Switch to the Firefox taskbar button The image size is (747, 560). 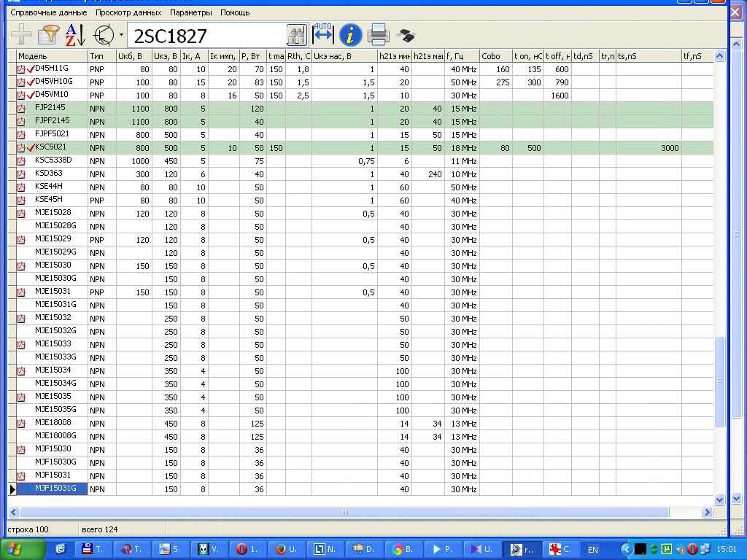[287, 550]
